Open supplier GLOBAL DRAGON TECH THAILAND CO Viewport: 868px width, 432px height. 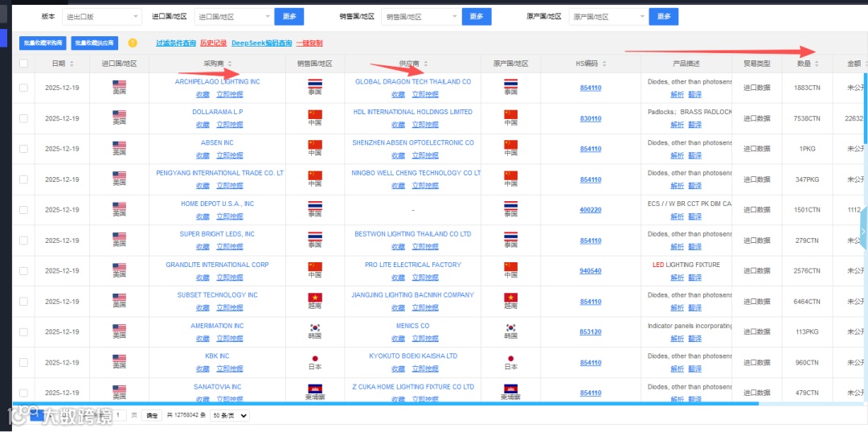(x=413, y=81)
